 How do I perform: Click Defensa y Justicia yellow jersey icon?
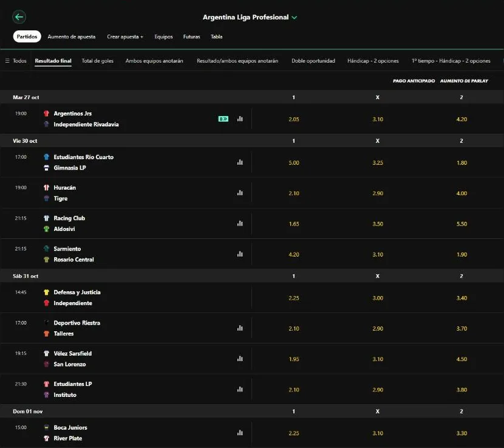click(46, 292)
